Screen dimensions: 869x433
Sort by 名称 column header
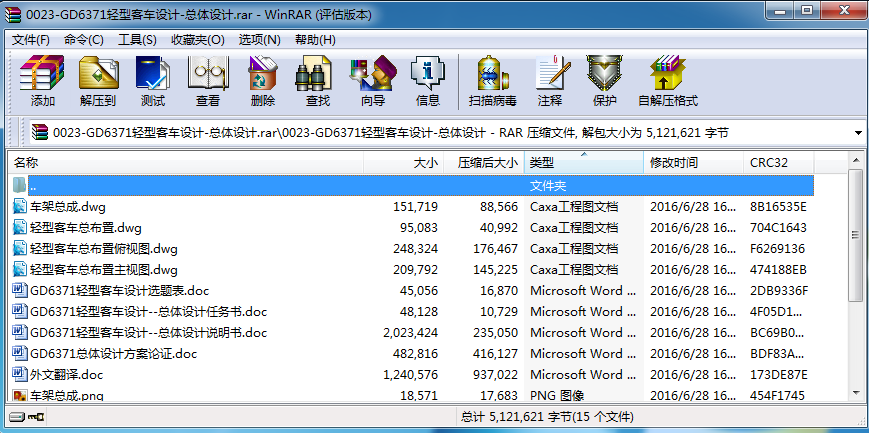pos(186,162)
